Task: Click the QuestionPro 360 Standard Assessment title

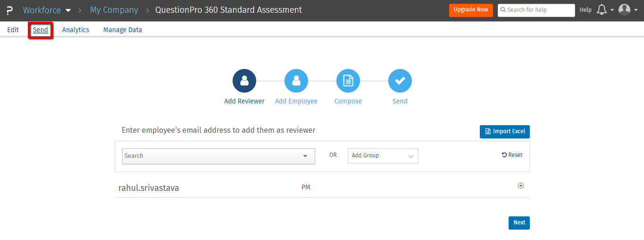Action: click(229, 10)
